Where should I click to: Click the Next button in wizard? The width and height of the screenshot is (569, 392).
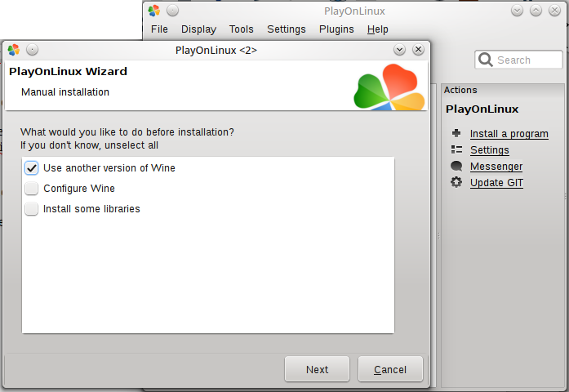317,369
